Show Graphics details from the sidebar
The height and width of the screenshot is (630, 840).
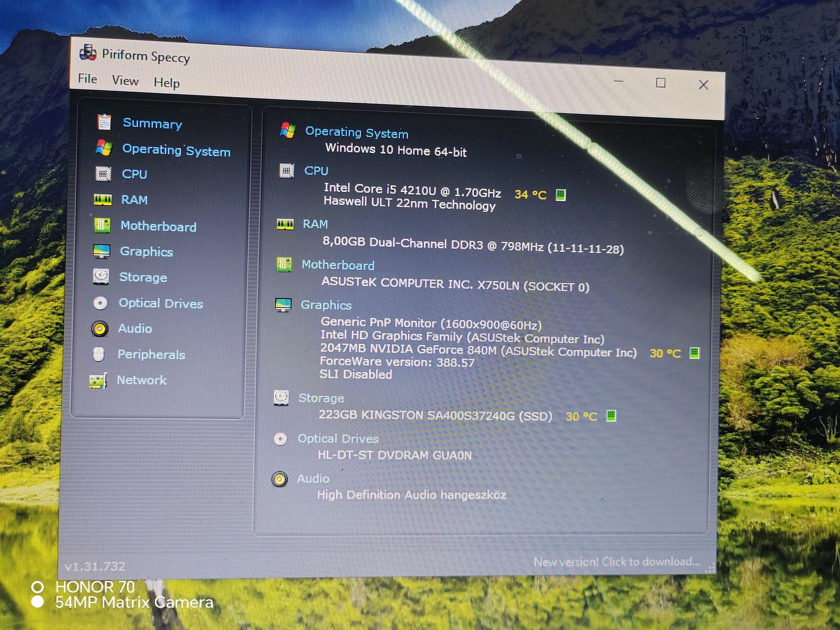coord(146,251)
